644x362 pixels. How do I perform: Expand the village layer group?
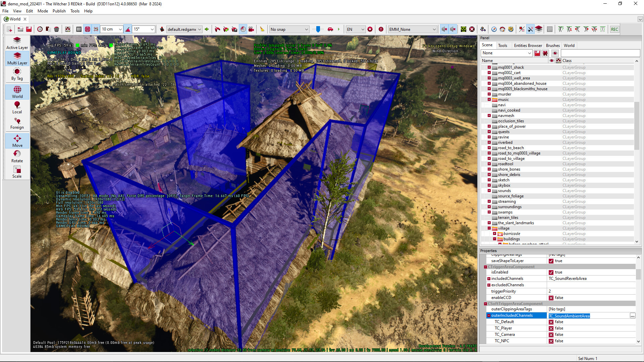tap(489, 228)
